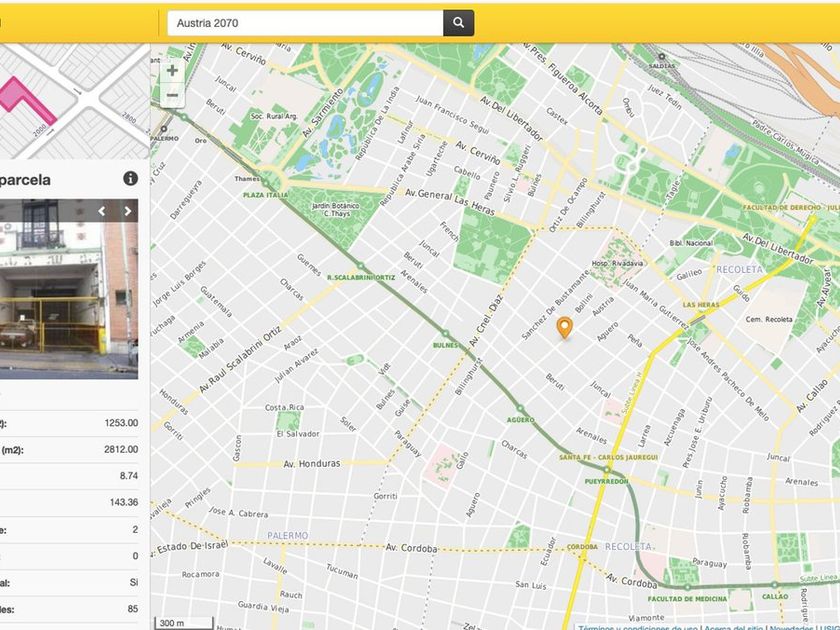Screen dimensions: 840x630
Task: Open the parcela info icon
Action: point(130,179)
